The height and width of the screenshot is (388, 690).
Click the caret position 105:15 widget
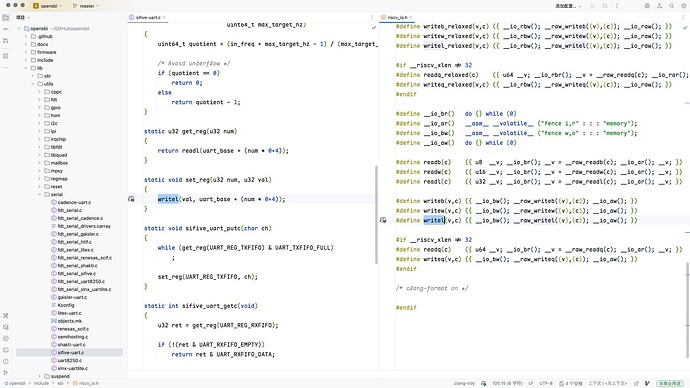(x=507, y=384)
